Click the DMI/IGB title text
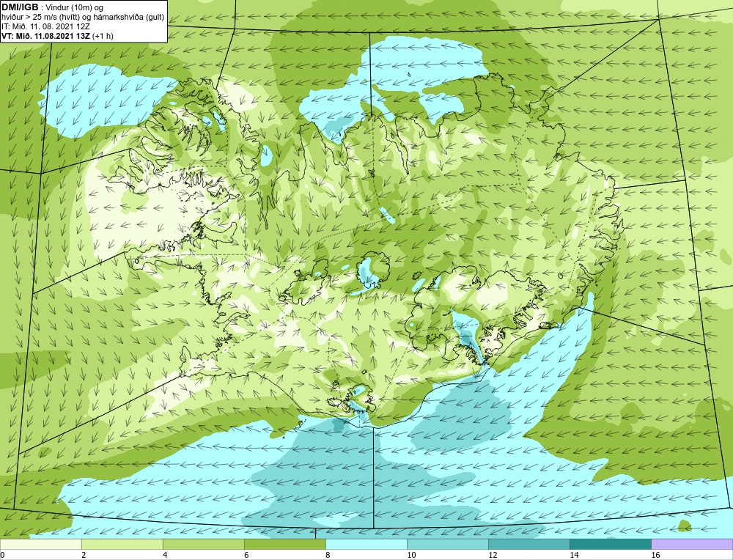Viewport: 733px width, 560px height. (x=20, y=7)
